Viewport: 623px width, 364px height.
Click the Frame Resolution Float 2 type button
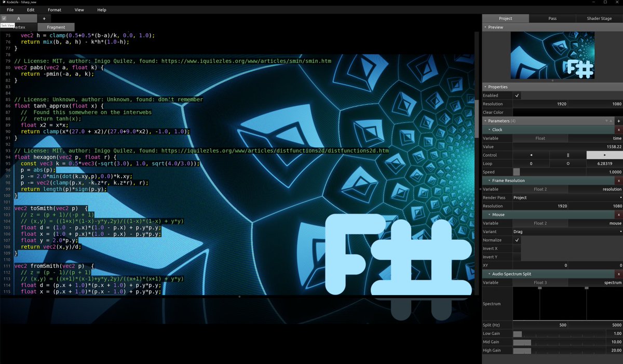pos(540,189)
